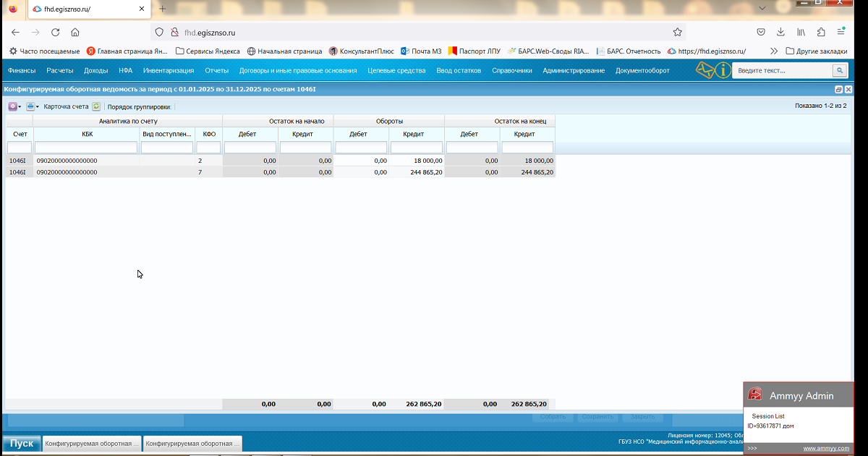This screenshot has width=868, height=456.
Task: Click the Счет column filter field
Action: pos(20,148)
